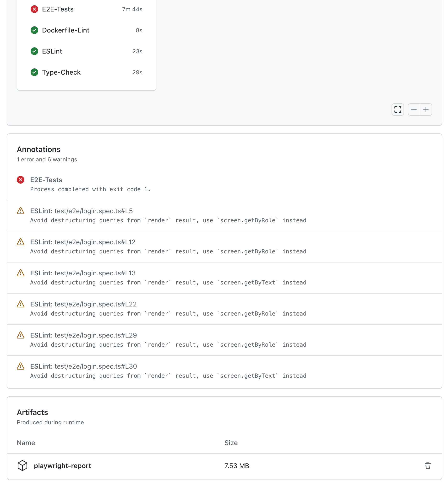
Task: Zoom out the workflow graph
Action: coord(414,109)
